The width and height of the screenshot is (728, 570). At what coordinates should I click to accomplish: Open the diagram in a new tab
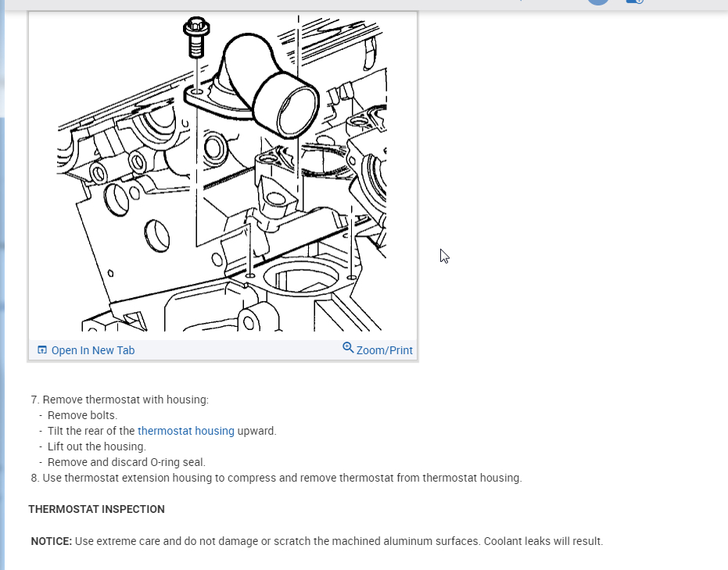point(86,350)
